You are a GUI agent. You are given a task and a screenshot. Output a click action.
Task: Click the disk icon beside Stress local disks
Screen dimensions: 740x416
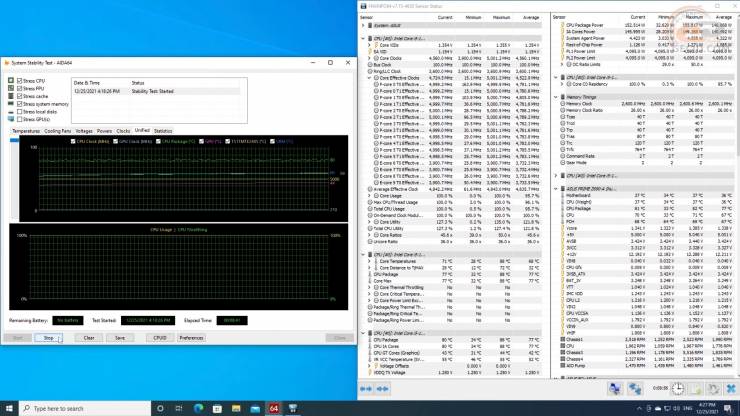[11, 112]
